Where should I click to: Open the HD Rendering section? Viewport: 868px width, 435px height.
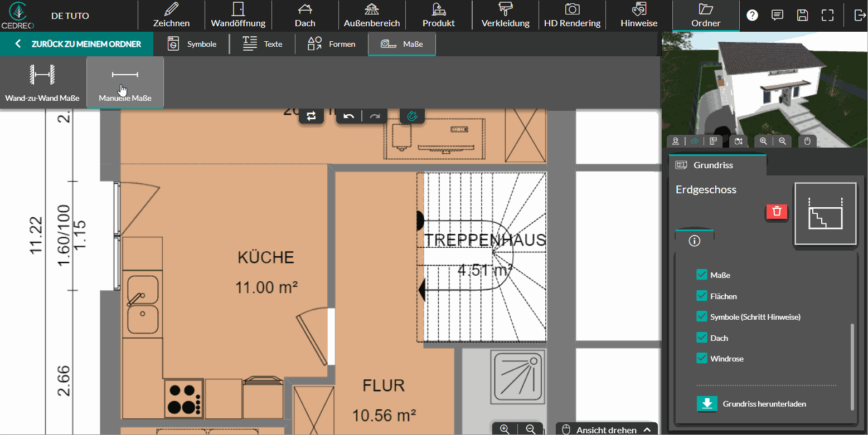tap(572, 16)
